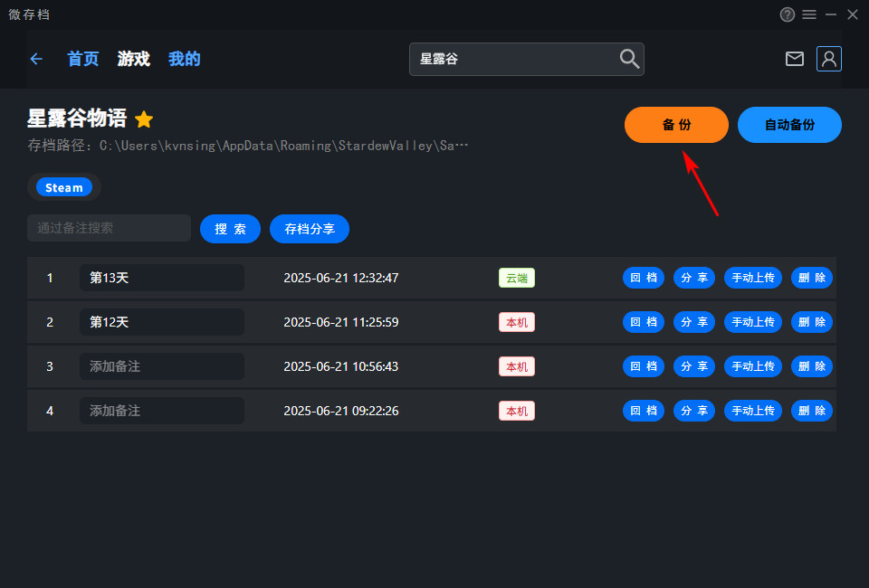Click 手动上传 for the 第13天 save
Viewport: 869px width, 588px height.
click(753, 278)
